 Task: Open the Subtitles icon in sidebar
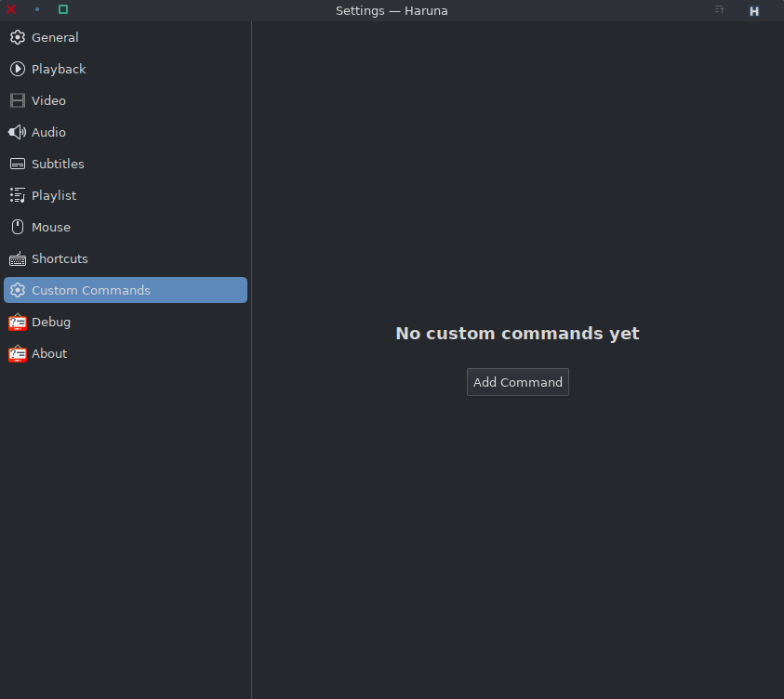click(17, 165)
